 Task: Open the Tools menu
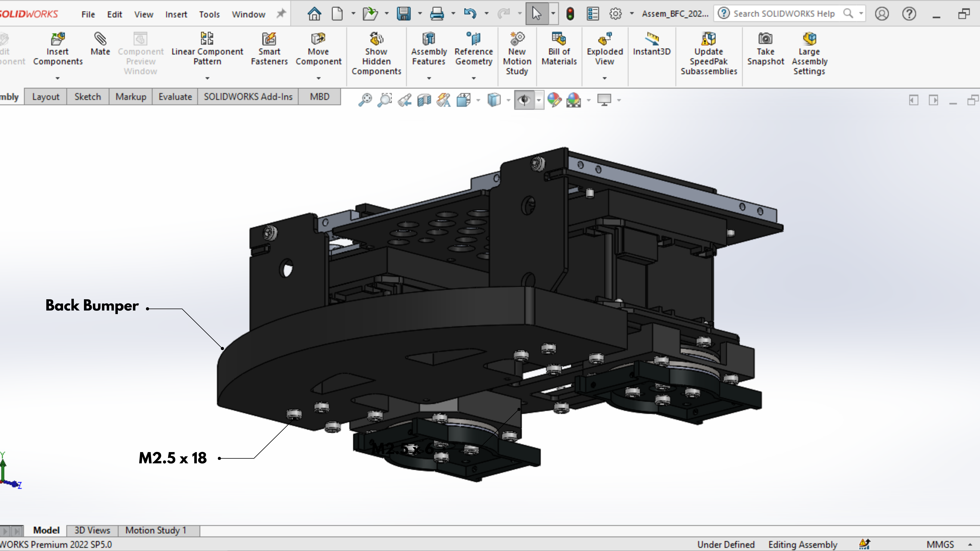209,15
